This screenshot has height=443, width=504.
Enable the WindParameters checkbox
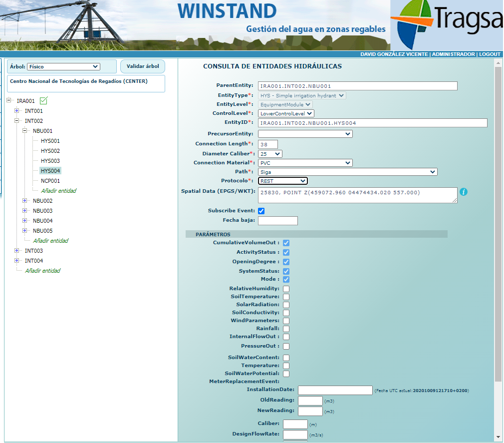286,321
